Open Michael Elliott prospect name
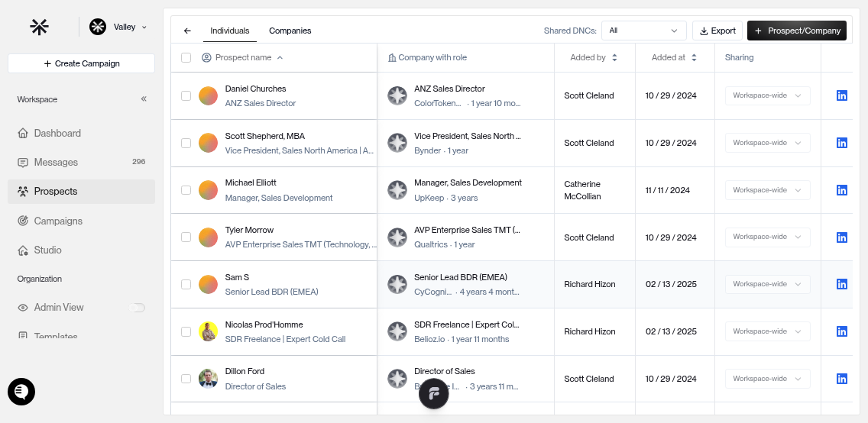Screen dimensions: 868x423 [251, 182]
